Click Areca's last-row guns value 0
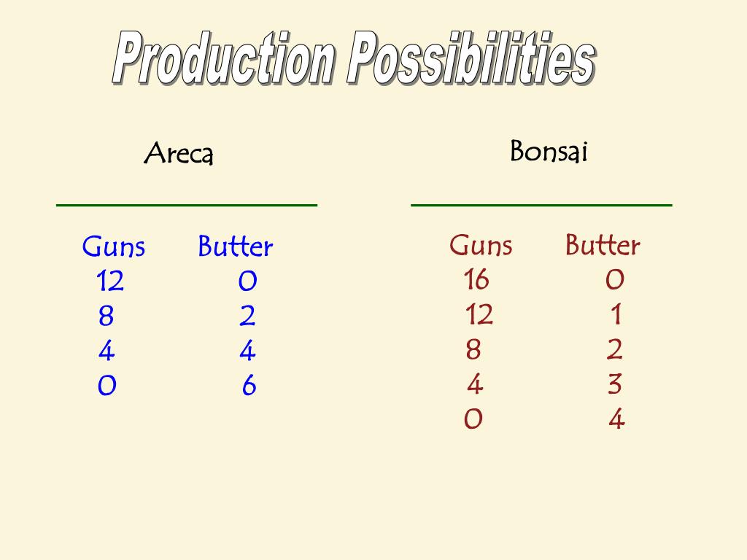Viewport: 747px width, 560px height. (x=107, y=385)
